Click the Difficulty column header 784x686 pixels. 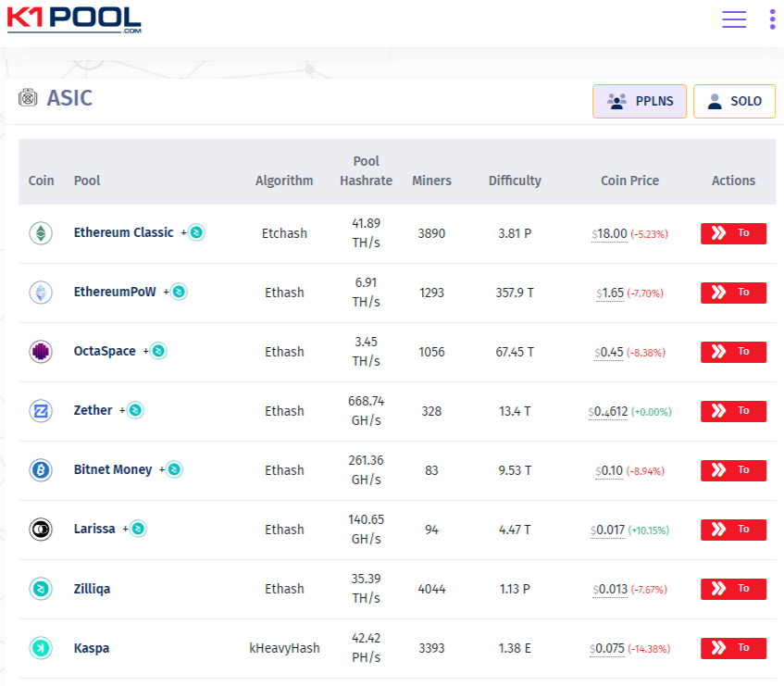tap(515, 181)
